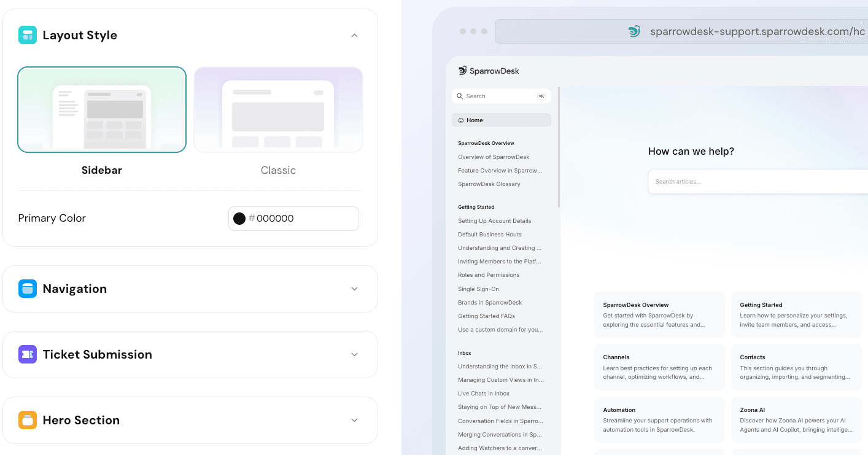
Task: Open the Contacts category card
Action: pyautogui.click(x=796, y=367)
